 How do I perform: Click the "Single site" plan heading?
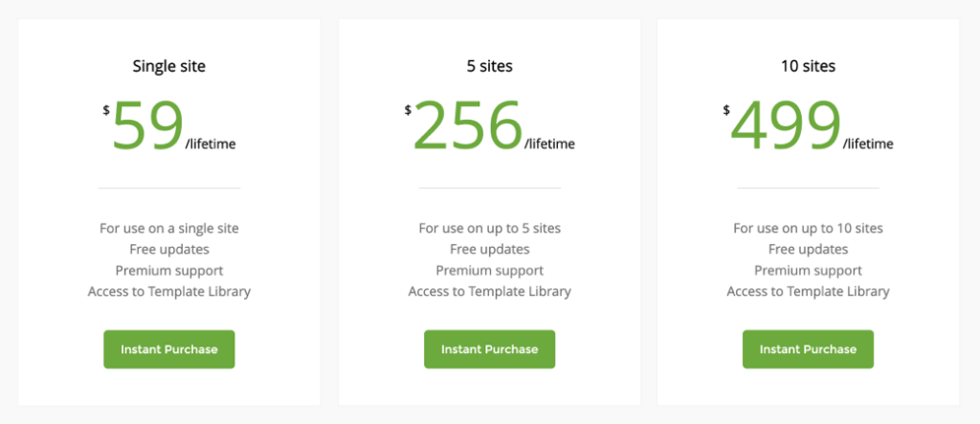pos(168,67)
